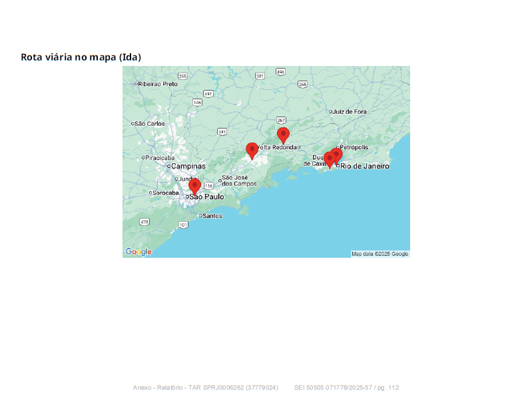Click the red pin over Duque de Caxias
The width and height of the screenshot is (532, 407).
tap(329, 159)
